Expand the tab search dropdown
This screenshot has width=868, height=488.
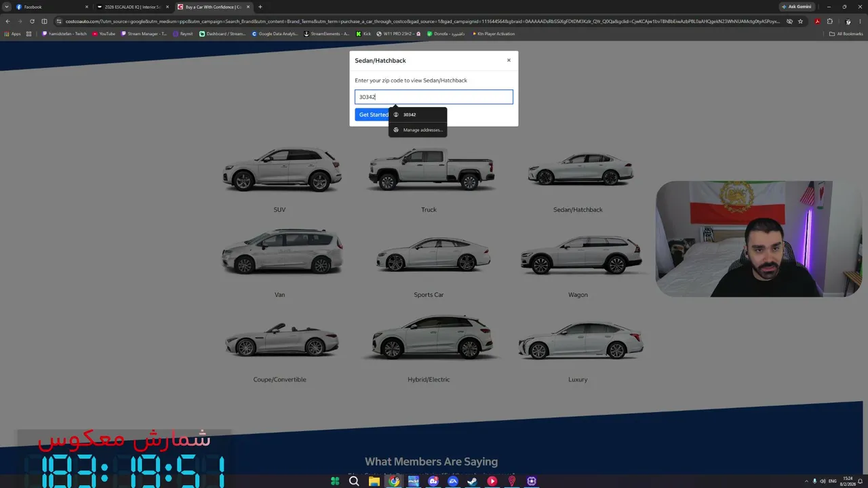[7, 7]
